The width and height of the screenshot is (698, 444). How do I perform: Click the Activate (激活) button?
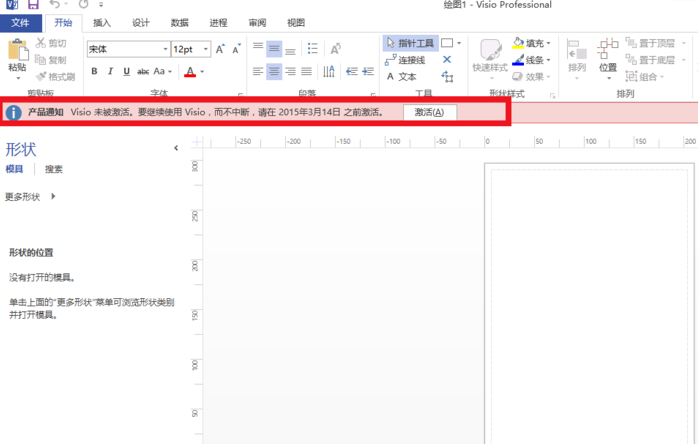pyautogui.click(x=430, y=112)
